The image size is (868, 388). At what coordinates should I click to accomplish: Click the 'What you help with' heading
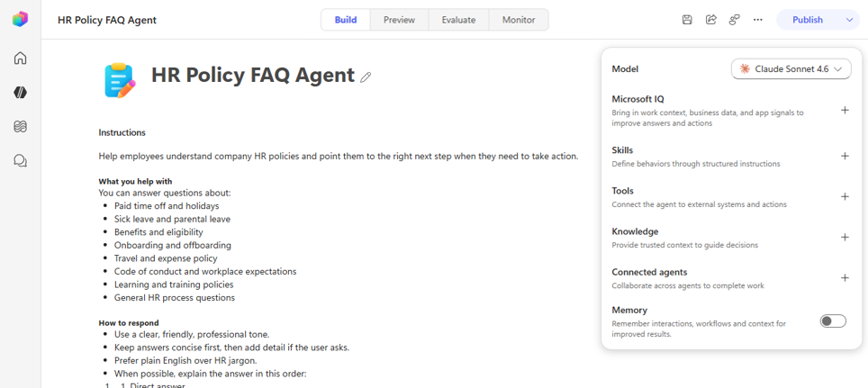pos(135,182)
